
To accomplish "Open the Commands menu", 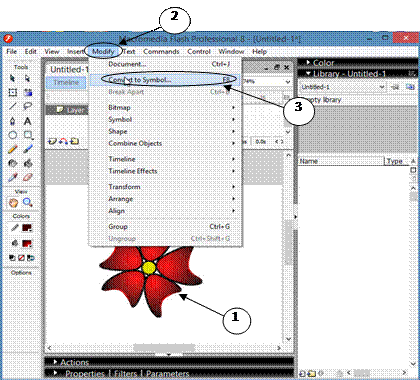I will (x=161, y=51).
